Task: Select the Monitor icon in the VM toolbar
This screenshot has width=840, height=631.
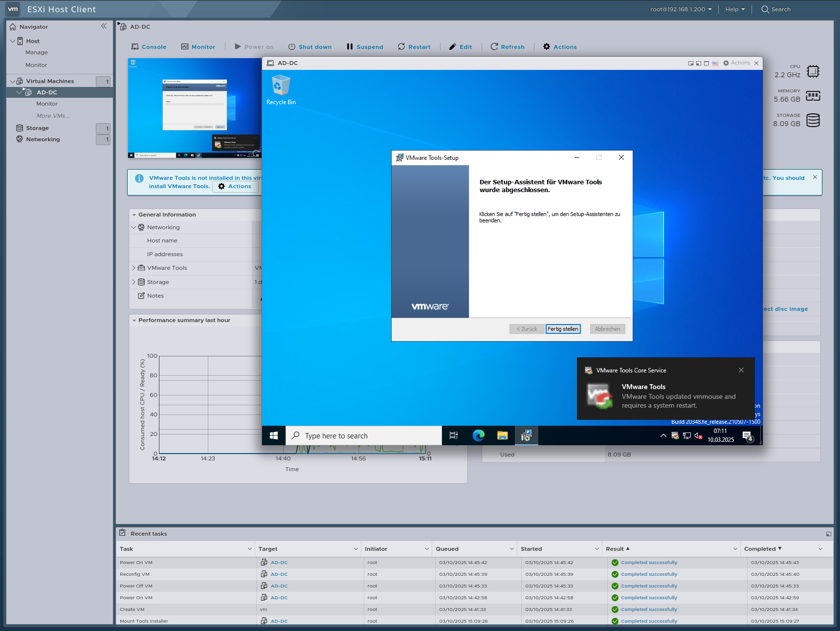Action: pyautogui.click(x=198, y=46)
